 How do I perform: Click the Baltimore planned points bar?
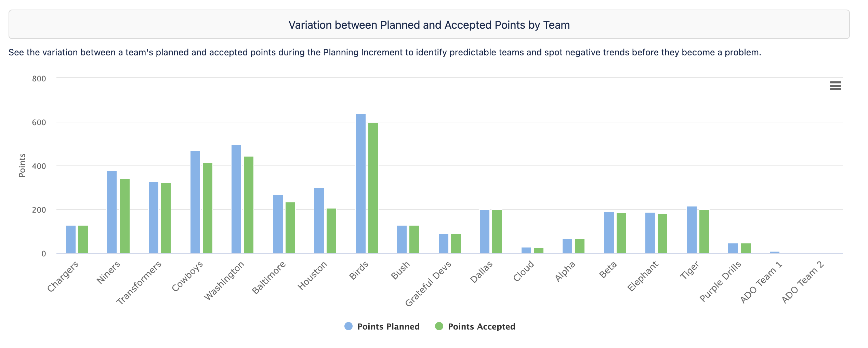pyautogui.click(x=278, y=224)
